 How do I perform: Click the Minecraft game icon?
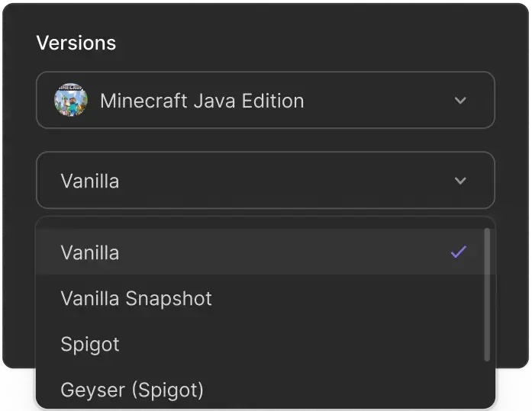click(x=70, y=101)
